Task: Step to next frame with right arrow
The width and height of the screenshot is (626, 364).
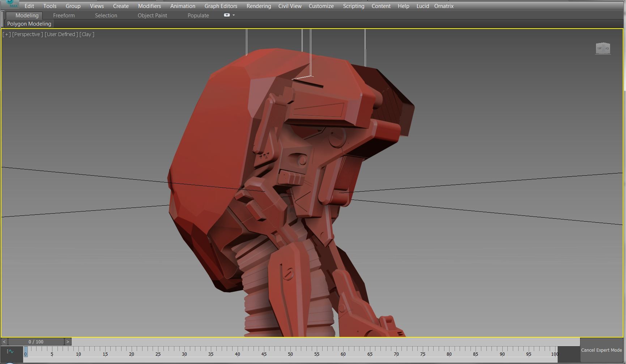Action: point(68,342)
